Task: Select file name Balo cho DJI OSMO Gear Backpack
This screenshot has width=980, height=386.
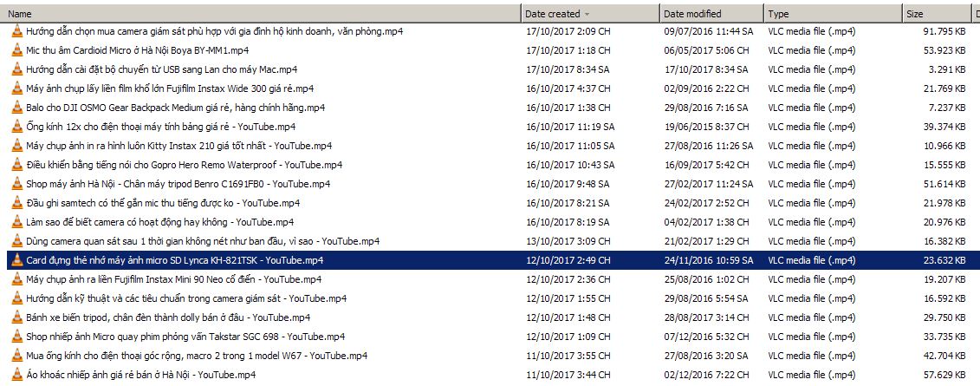Action: [x=176, y=108]
